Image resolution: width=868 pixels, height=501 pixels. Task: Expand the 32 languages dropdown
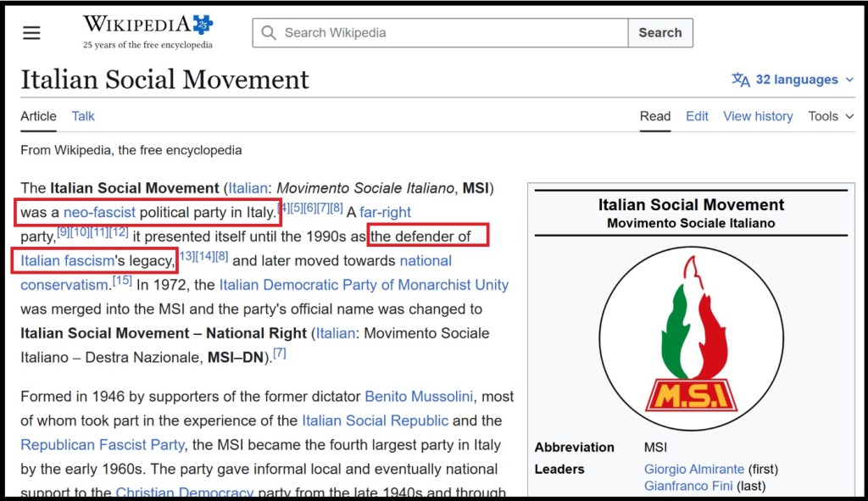click(794, 80)
